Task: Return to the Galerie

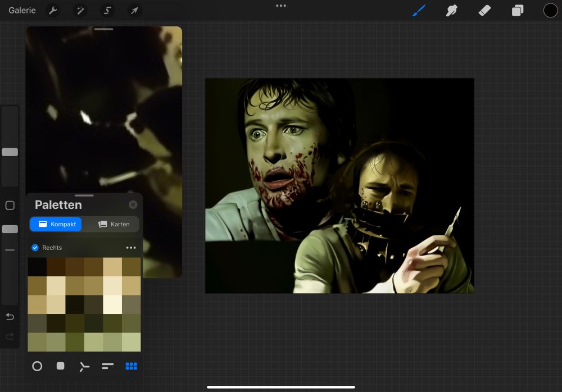Action: click(x=22, y=11)
